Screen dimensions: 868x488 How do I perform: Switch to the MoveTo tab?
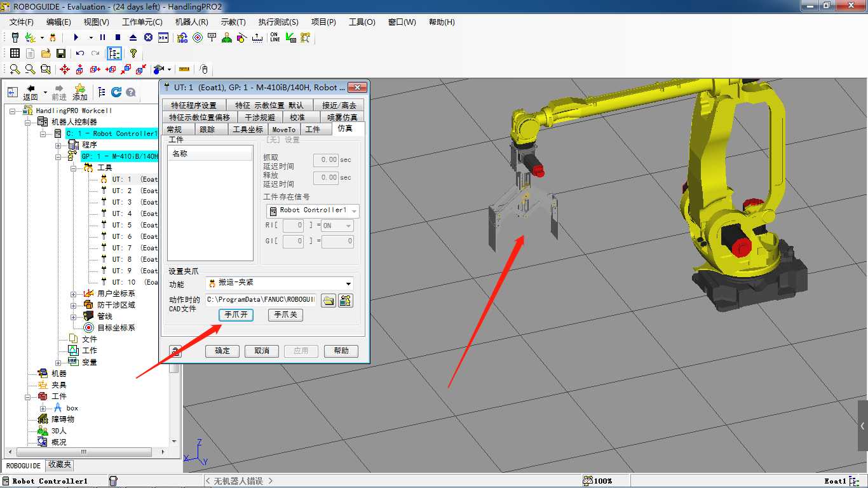283,130
